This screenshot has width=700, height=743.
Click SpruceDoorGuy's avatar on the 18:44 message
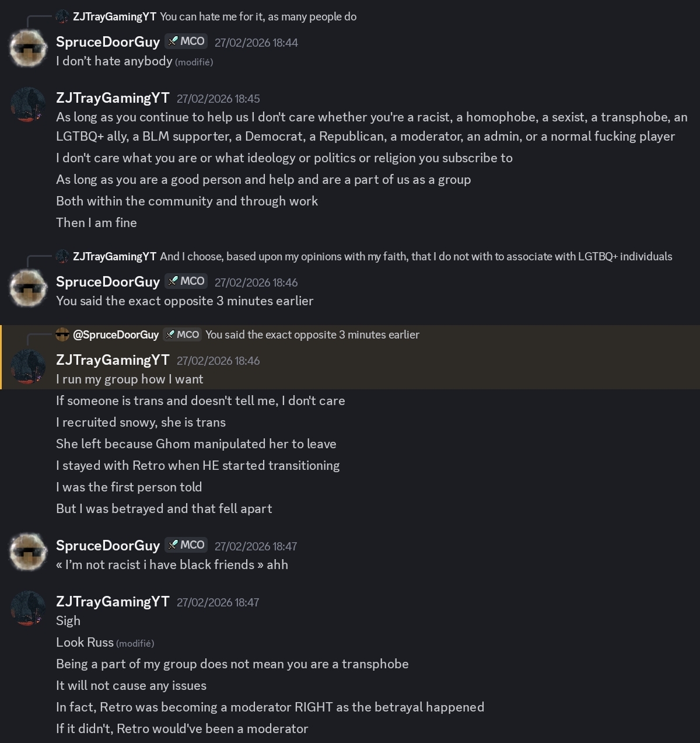coord(28,49)
